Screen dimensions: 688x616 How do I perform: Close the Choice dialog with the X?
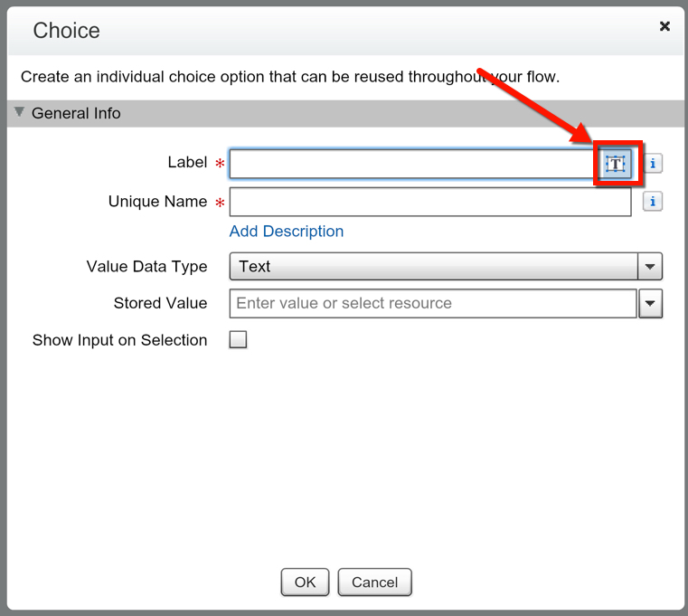[664, 26]
